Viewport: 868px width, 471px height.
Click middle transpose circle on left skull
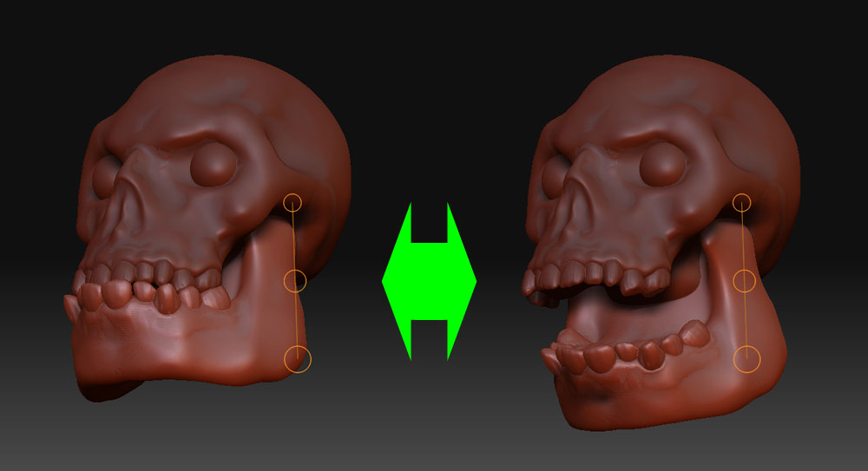tap(295, 281)
